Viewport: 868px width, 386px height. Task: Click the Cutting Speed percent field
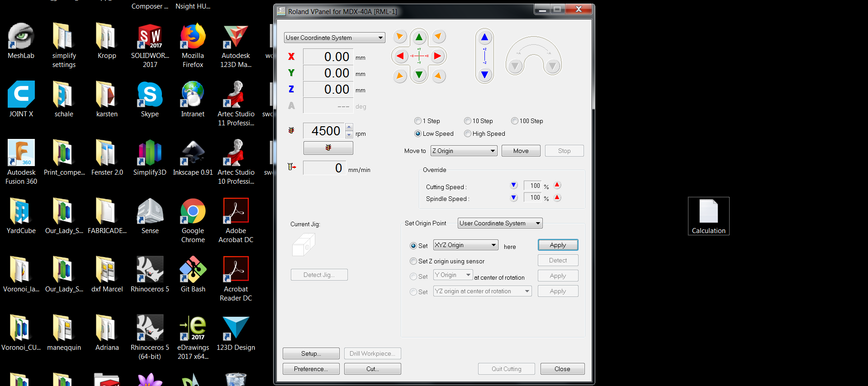pyautogui.click(x=532, y=186)
